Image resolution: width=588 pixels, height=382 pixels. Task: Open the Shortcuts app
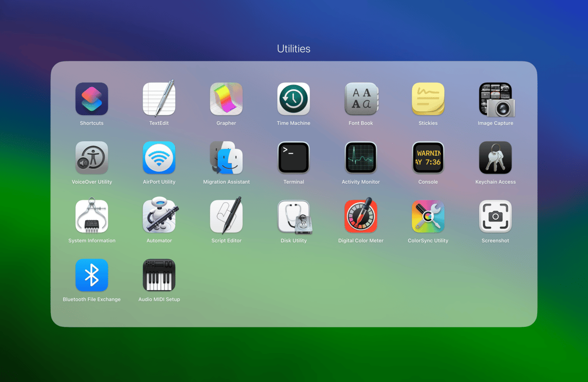(x=92, y=99)
